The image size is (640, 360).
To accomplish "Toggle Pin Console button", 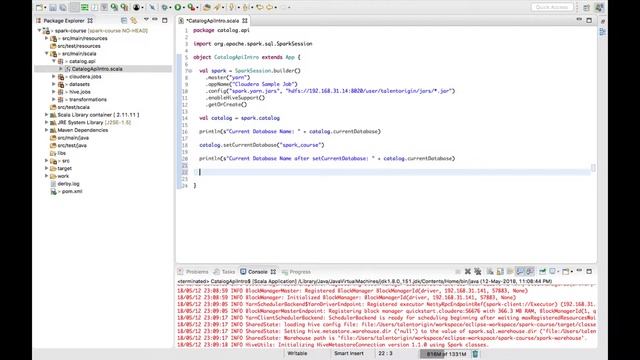I will (542, 271).
